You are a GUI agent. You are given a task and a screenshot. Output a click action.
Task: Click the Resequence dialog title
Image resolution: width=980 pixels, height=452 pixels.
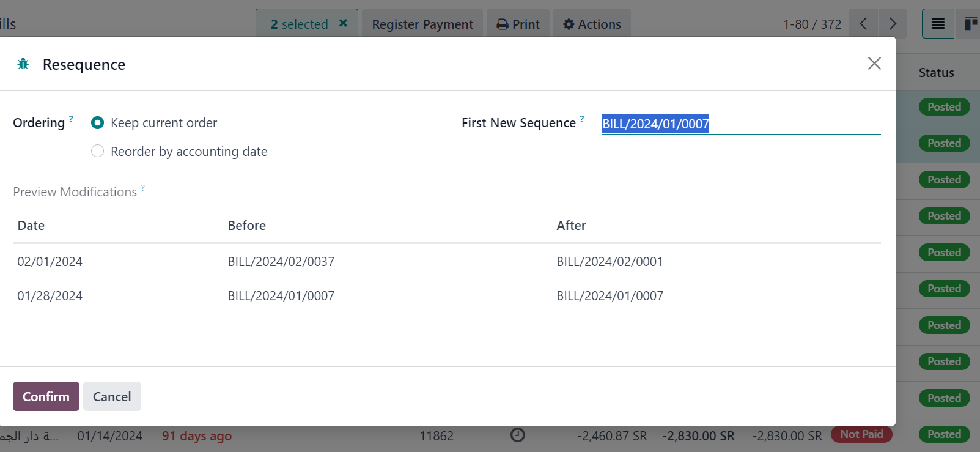coord(84,64)
